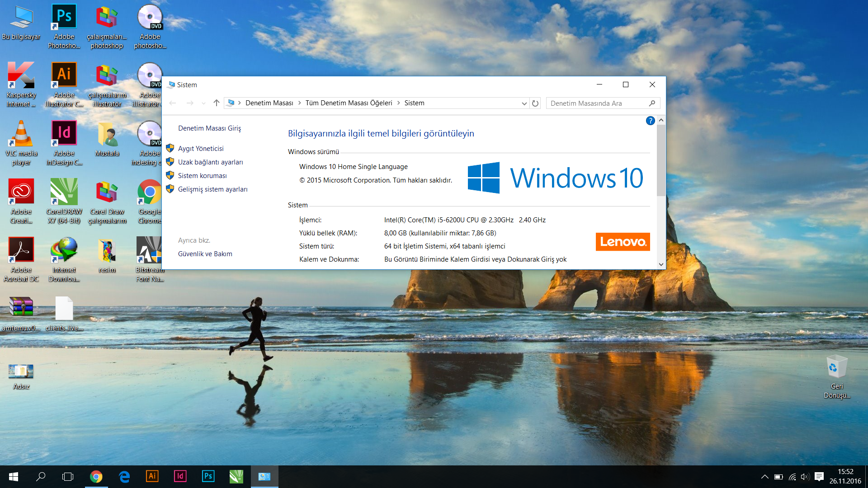
Task: Click the battery icon in system tray
Action: coord(778,477)
